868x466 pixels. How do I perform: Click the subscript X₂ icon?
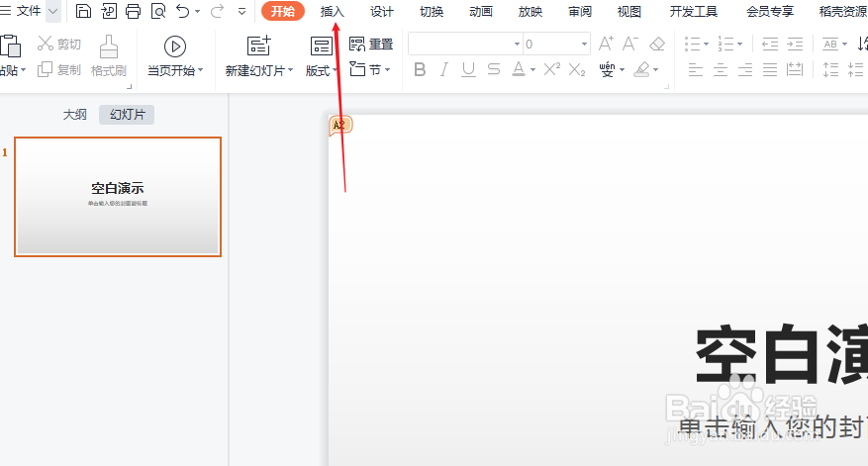click(x=577, y=69)
